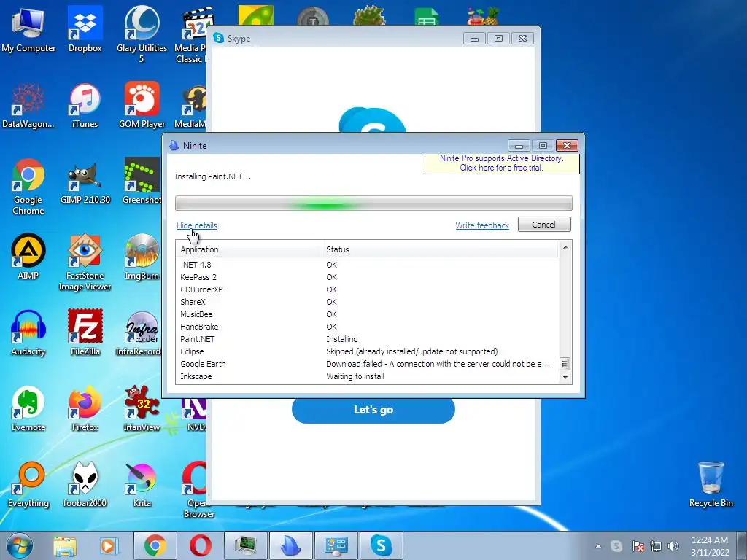Open Evernote desktop shortcut
Screen dimensions: 747x560
tap(28, 410)
